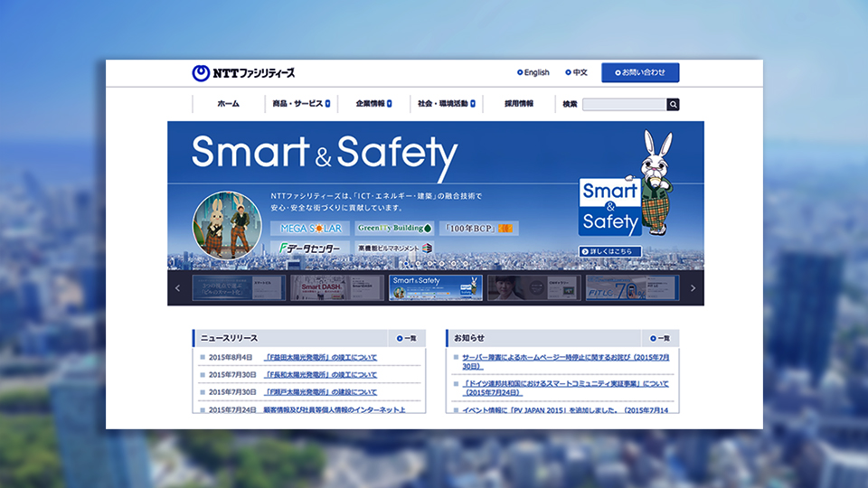Select the ビルのスマート化 carousel thumbnail

click(x=239, y=287)
